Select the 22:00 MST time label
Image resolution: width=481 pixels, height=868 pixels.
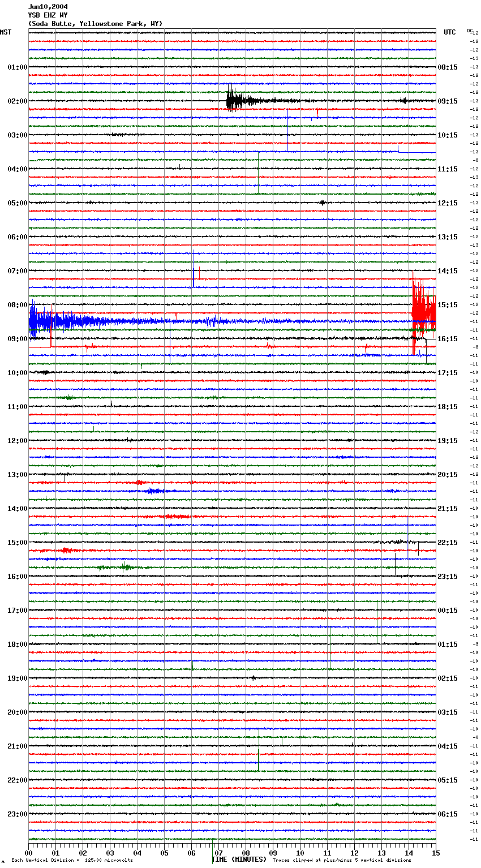pyautogui.click(x=18, y=780)
